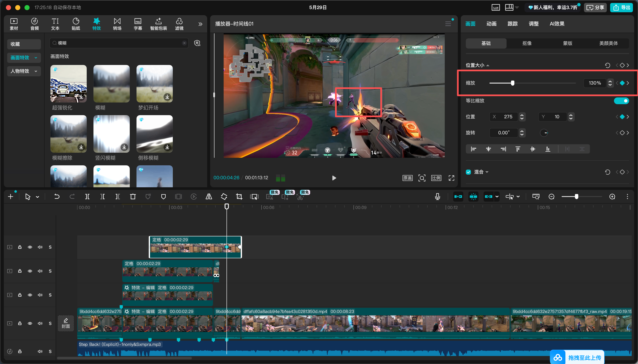Hide the top video track with eye icon
Screen dimensions: 638x364
[x=30, y=247]
